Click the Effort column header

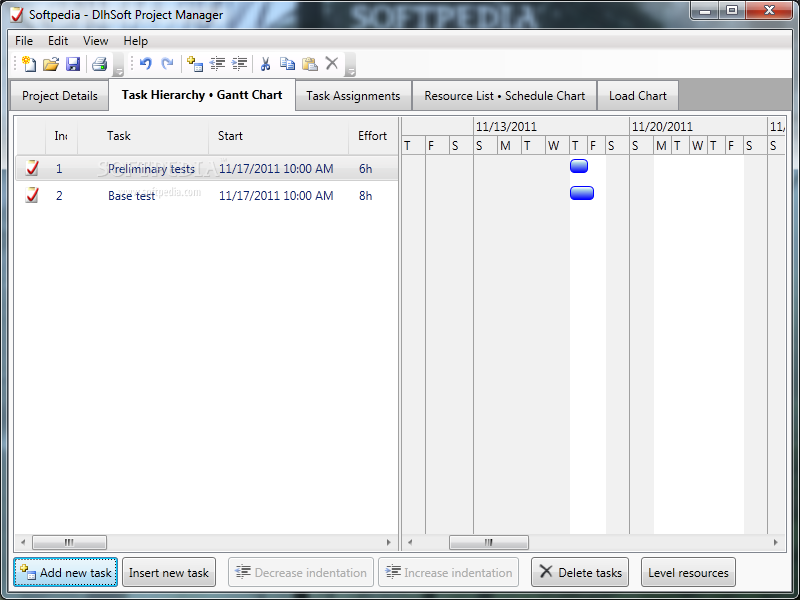click(373, 136)
